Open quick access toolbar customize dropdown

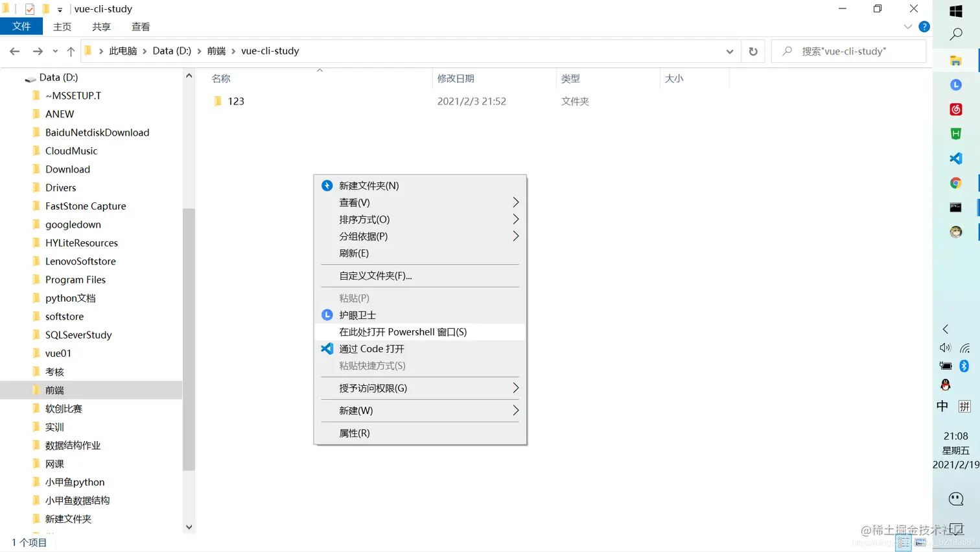[x=60, y=10]
